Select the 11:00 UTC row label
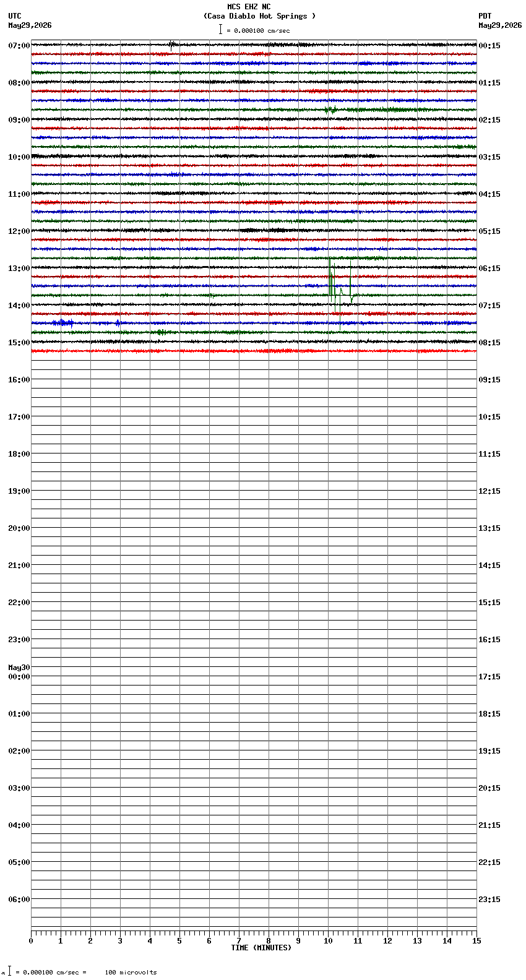 [19, 194]
